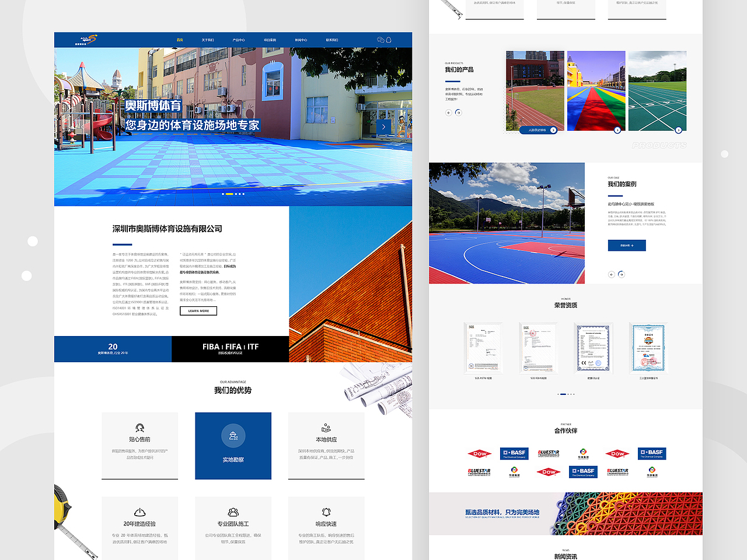Screen dimensions: 747x560
Task: Open the SGS ROHS检测 certificate
Action: point(537,348)
